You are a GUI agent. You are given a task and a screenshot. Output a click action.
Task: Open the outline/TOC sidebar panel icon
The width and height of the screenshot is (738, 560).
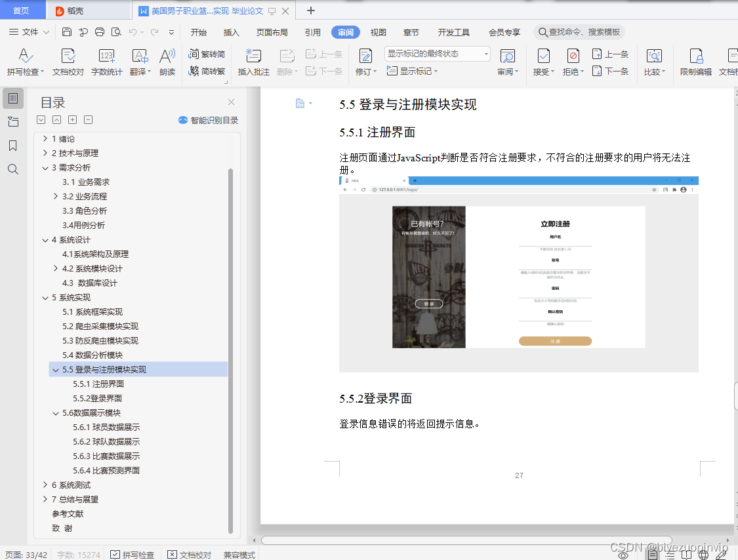pos(13,98)
